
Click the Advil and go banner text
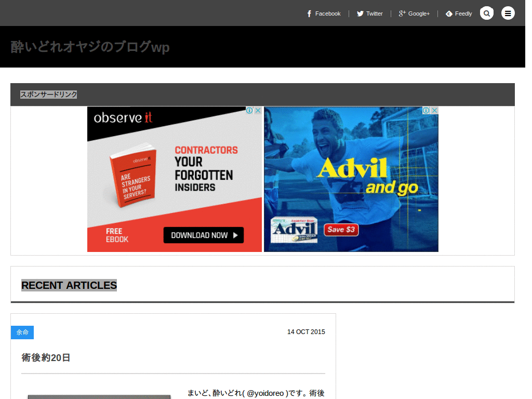coord(368,177)
